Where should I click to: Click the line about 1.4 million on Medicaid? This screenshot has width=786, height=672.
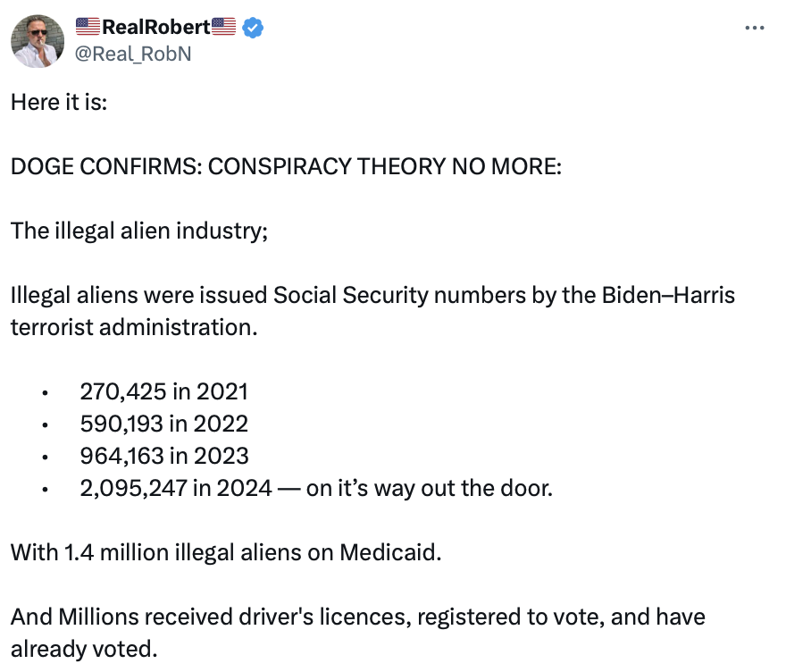point(226,551)
